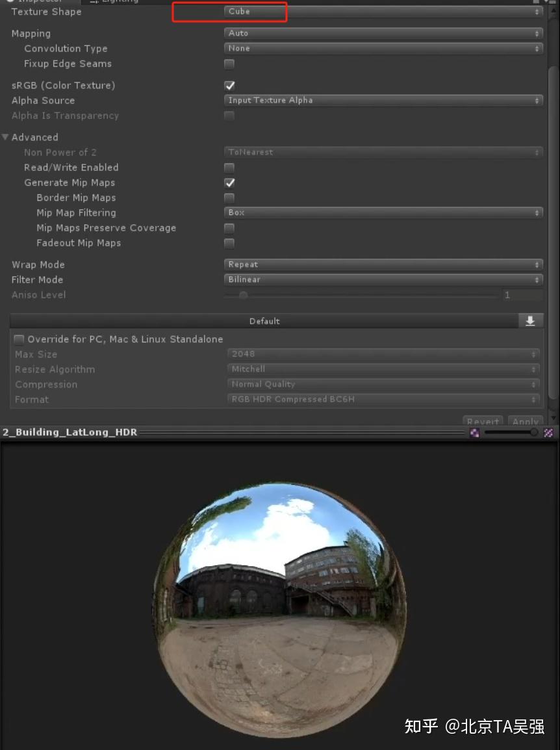
Task: Open the Convolution Type dropdown
Action: point(383,48)
